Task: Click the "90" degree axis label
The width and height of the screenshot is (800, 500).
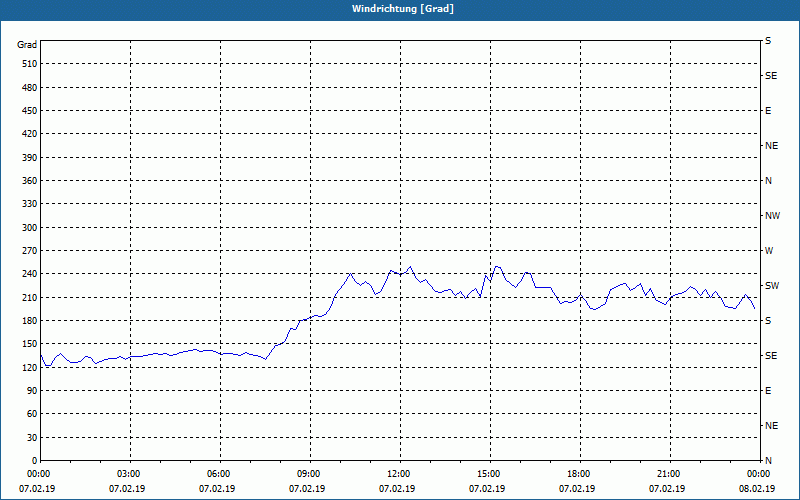Action: (32, 391)
